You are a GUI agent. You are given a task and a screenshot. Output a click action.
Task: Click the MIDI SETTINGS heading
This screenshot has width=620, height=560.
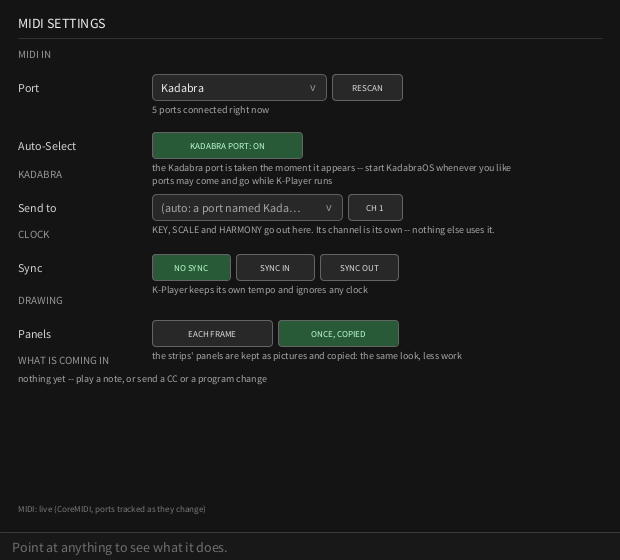click(x=62, y=24)
